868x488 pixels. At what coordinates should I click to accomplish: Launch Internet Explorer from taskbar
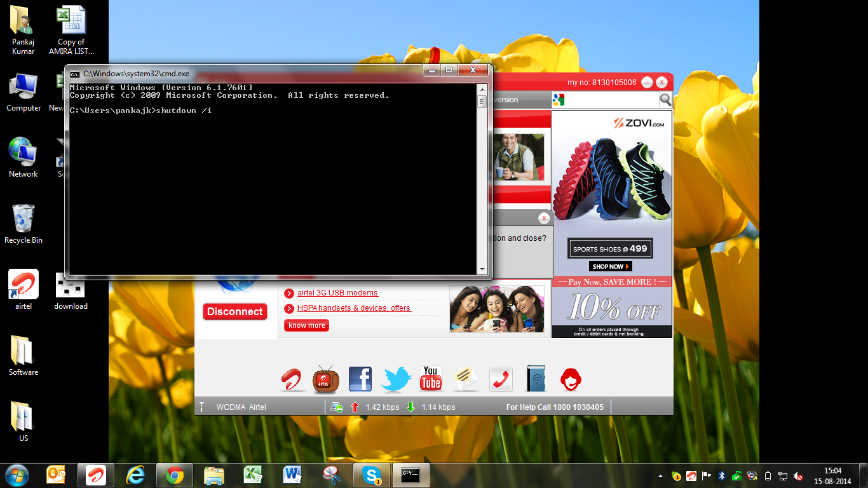[x=135, y=475]
